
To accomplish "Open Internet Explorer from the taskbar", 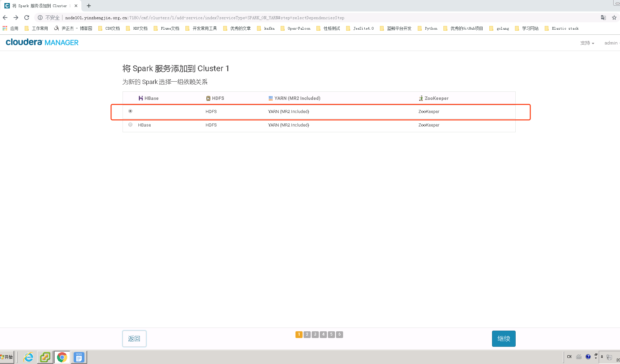I will [28, 357].
